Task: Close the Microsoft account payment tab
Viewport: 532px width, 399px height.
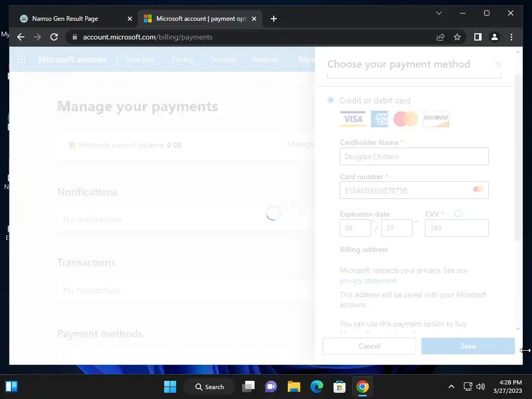Action: [254, 19]
